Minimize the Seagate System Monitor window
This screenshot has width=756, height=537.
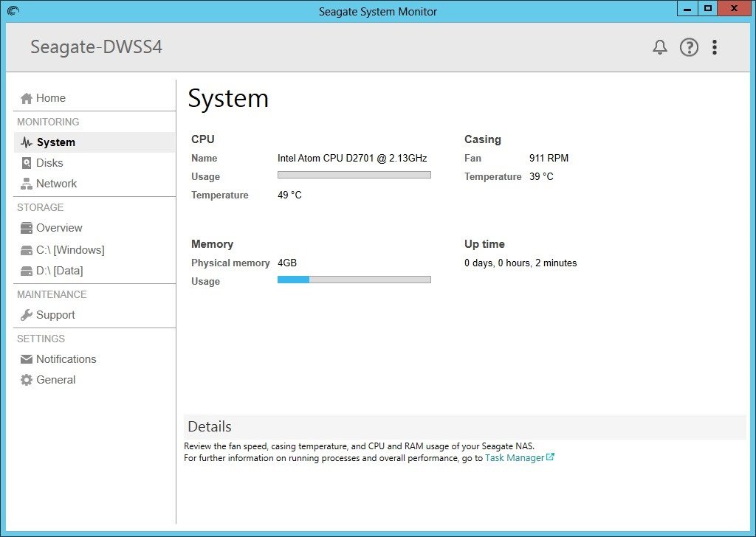tap(687, 9)
